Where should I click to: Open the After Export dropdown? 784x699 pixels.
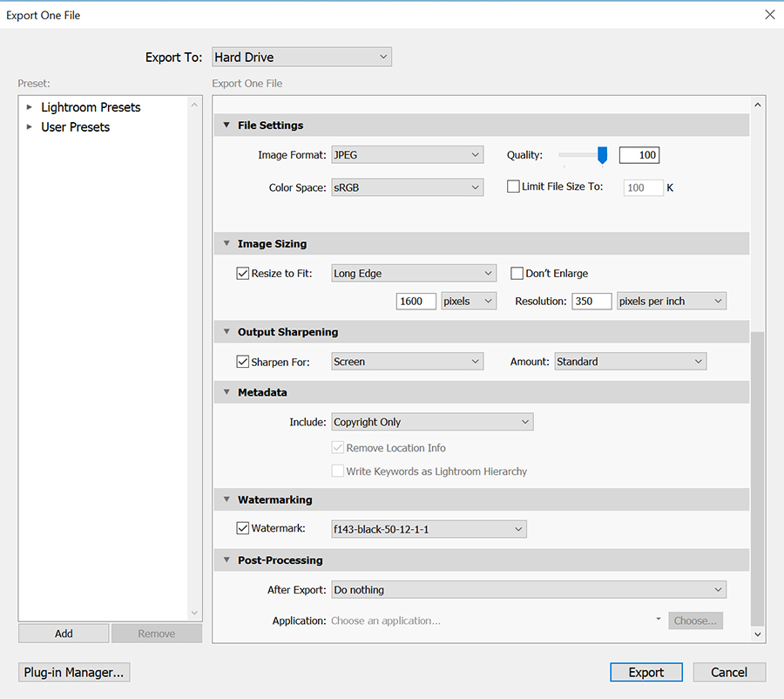(x=528, y=590)
